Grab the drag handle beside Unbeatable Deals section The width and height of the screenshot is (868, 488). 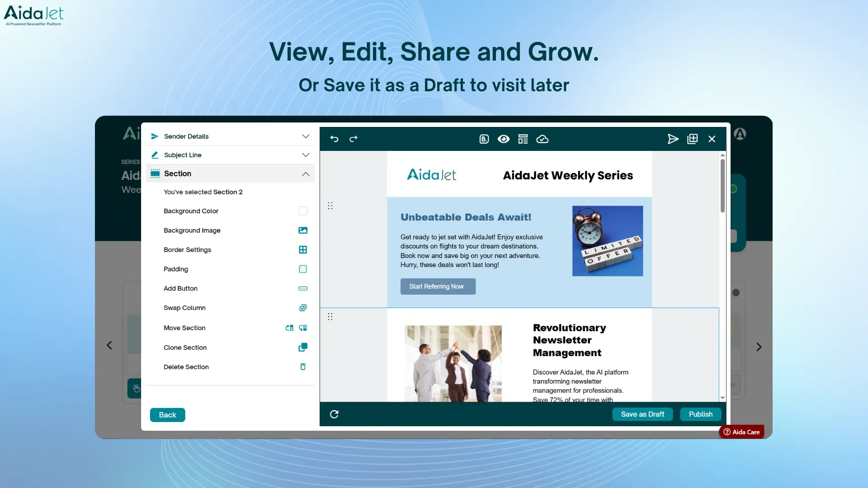tap(330, 206)
